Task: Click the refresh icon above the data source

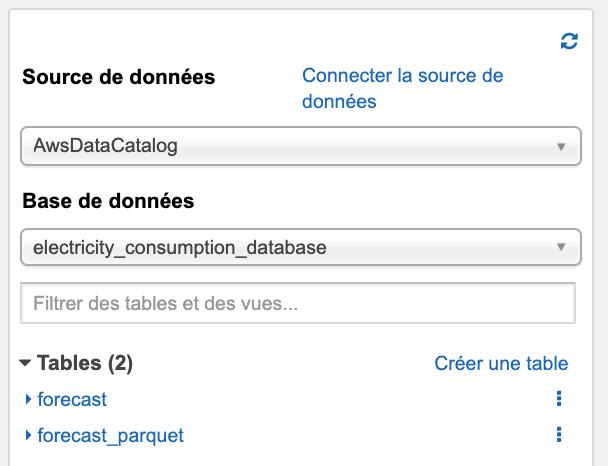Action: click(569, 41)
